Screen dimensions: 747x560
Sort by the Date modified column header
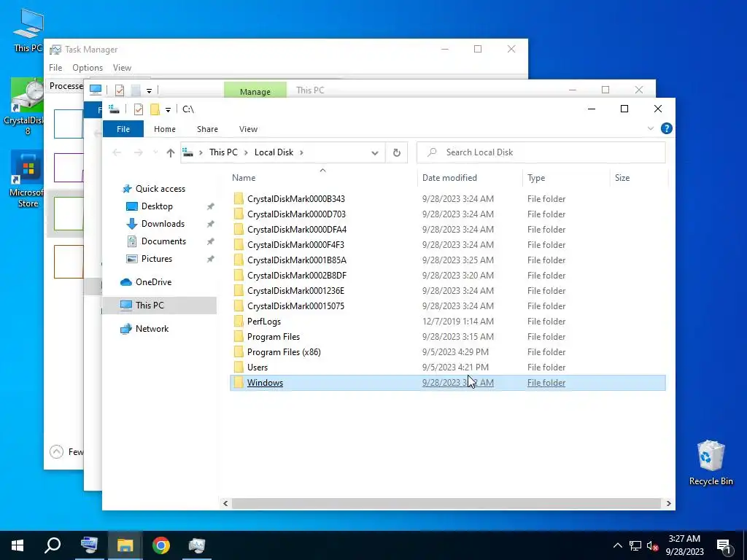coord(449,178)
